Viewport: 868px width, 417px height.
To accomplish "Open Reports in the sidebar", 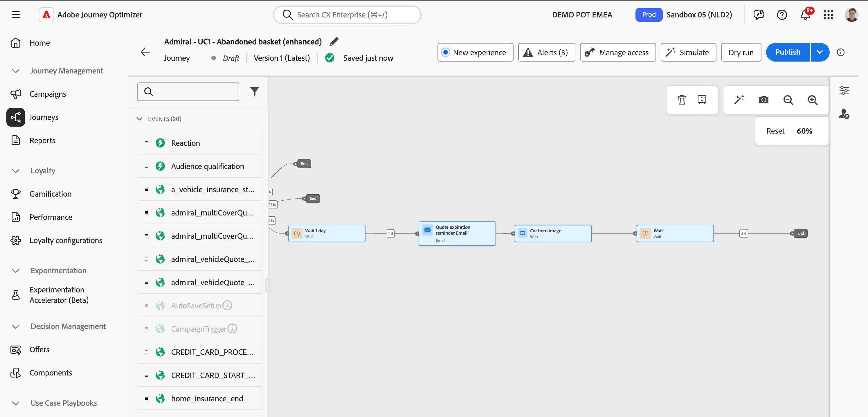I will tap(42, 140).
